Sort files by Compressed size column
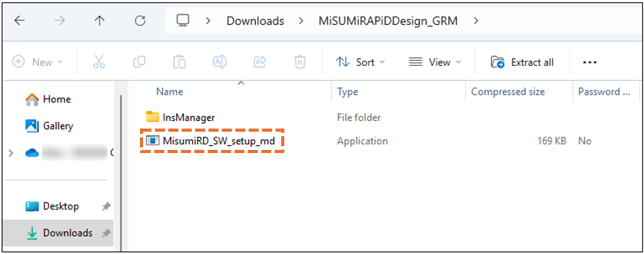The width and height of the screenshot is (644, 254). 508,92
